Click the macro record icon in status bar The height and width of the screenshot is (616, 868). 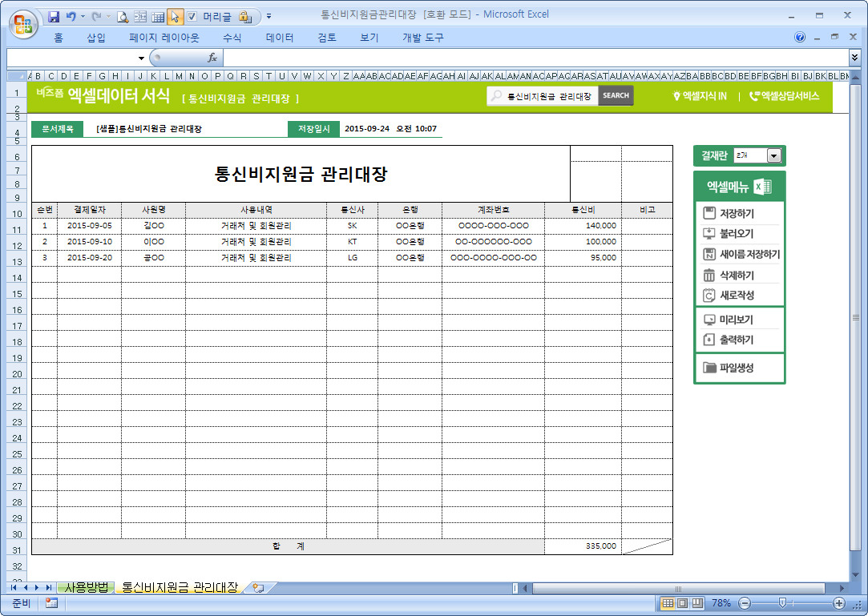click(x=51, y=603)
